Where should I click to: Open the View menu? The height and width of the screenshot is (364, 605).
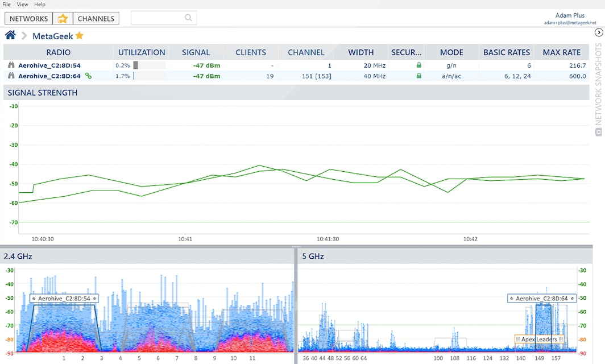pyautogui.click(x=22, y=4)
